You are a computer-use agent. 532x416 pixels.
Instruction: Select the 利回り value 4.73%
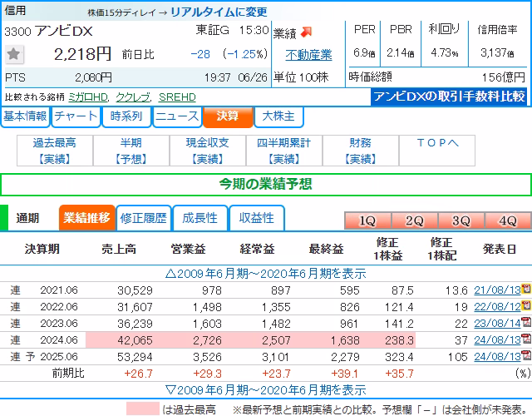pos(445,52)
